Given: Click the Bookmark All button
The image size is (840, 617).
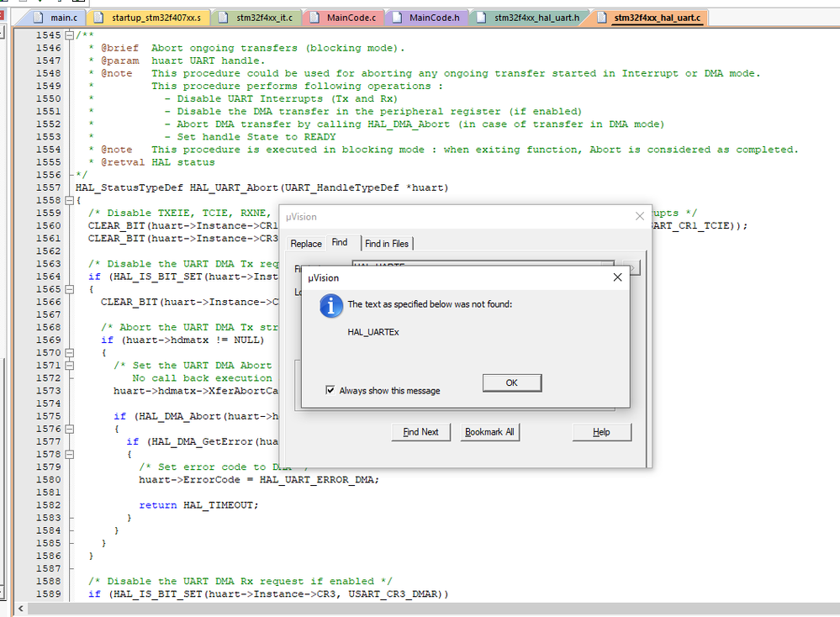Looking at the screenshot, I should (x=489, y=432).
